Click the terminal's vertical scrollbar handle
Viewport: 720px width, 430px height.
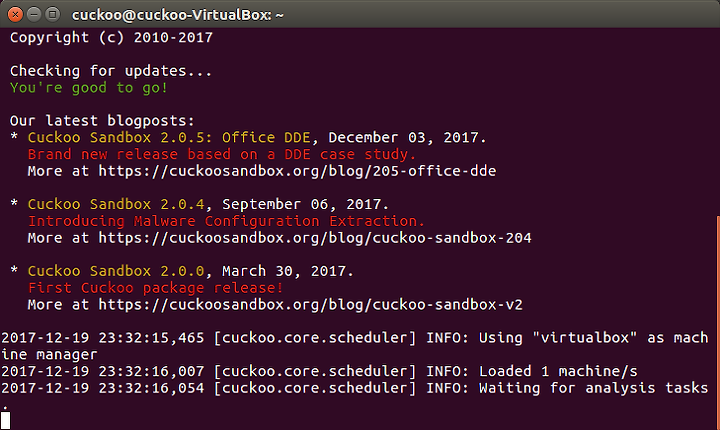717,323
